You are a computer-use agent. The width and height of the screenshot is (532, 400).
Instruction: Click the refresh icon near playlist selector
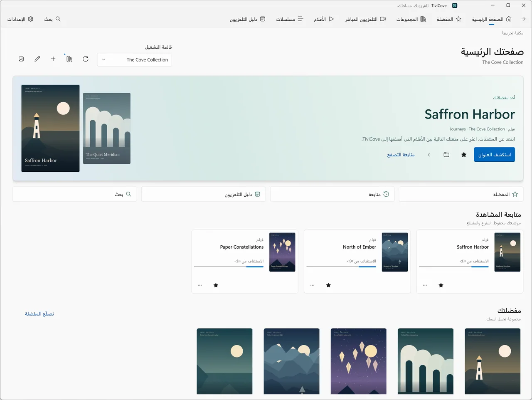click(x=86, y=59)
